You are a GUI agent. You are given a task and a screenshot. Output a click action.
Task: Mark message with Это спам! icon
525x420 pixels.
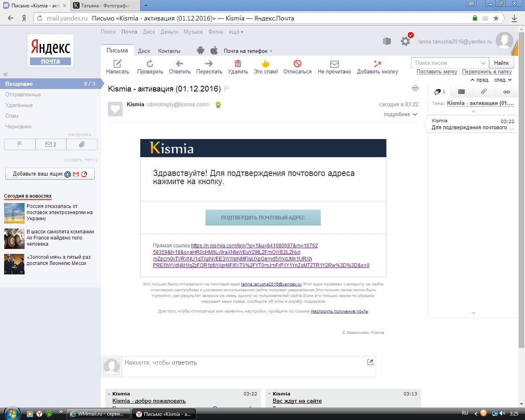266,63
